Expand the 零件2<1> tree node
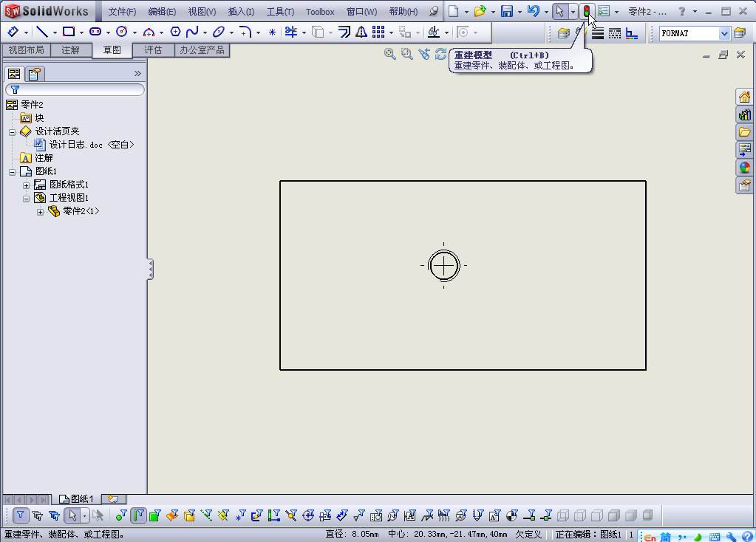 pyautogui.click(x=40, y=211)
